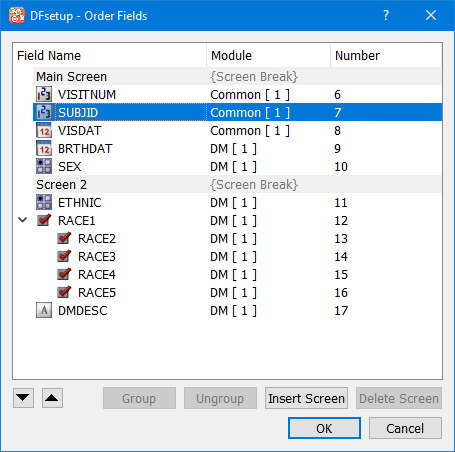
Task: Click the Insert Screen button
Action: coord(306,398)
